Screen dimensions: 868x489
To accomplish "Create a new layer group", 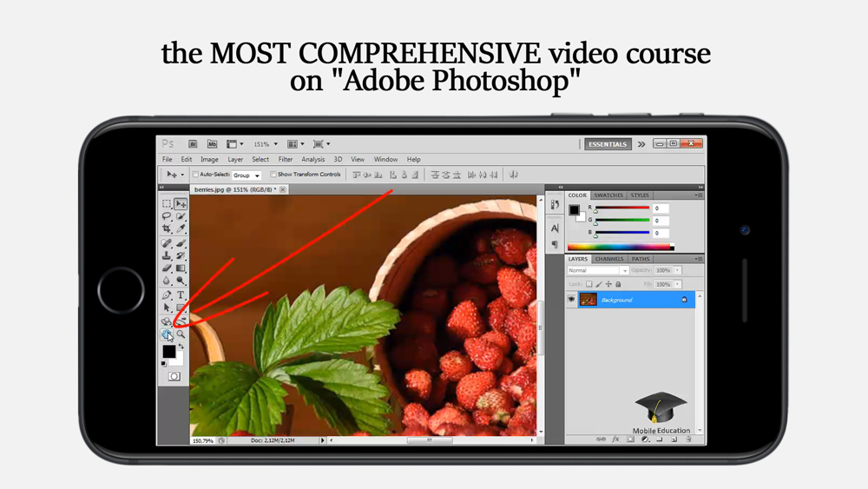I will 660,439.
